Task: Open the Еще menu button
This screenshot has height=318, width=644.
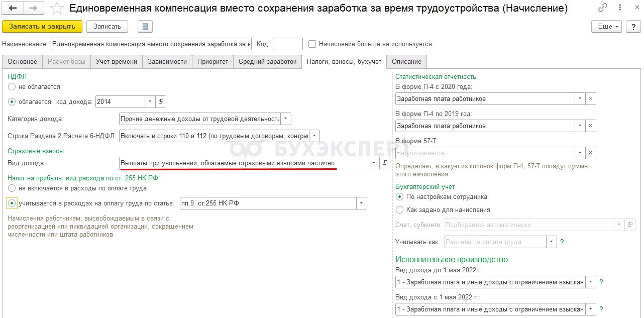Action: (x=607, y=27)
